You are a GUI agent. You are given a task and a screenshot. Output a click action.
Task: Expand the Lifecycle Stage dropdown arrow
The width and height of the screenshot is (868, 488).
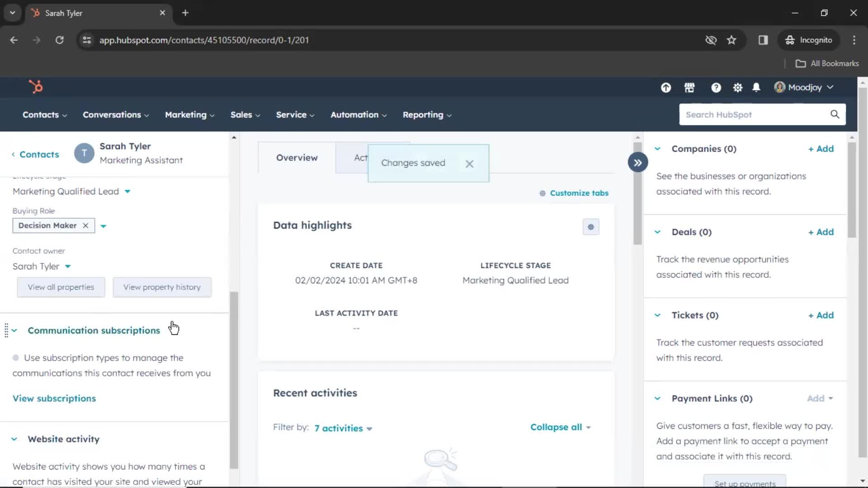click(x=127, y=191)
